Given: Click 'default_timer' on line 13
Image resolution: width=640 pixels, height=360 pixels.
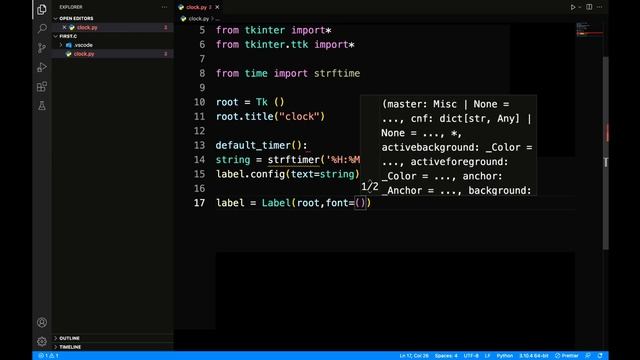Looking at the screenshot, I should [x=253, y=145].
